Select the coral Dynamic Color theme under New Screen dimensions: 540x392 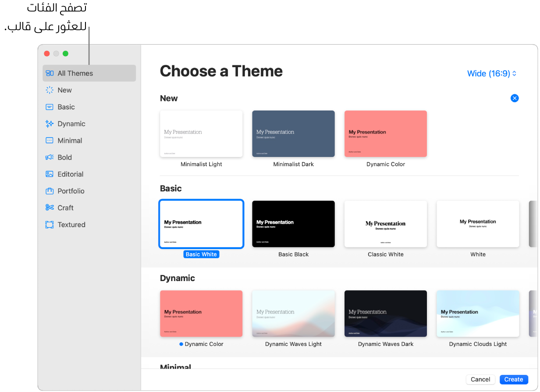point(386,134)
